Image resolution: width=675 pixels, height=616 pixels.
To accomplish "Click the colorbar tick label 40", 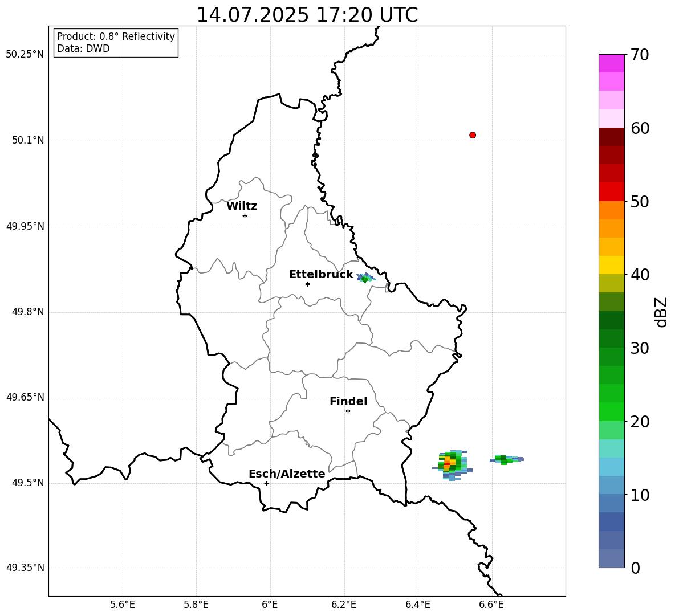I will [640, 275].
